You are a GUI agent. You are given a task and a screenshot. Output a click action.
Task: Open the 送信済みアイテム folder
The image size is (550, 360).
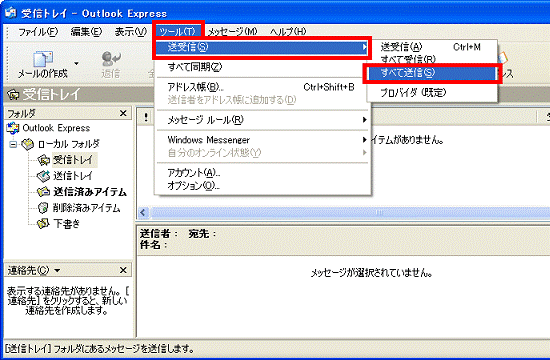click(90, 192)
